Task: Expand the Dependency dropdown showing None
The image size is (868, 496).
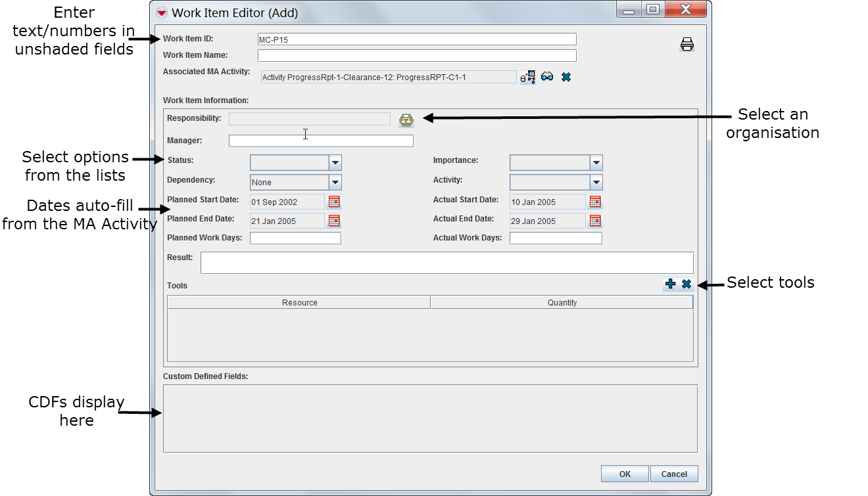Action: coord(335,182)
